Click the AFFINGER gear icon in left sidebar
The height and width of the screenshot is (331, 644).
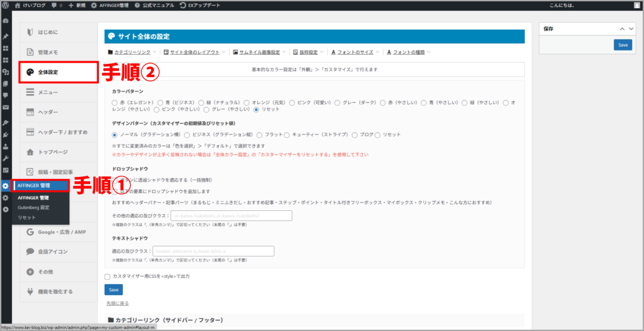point(6,186)
